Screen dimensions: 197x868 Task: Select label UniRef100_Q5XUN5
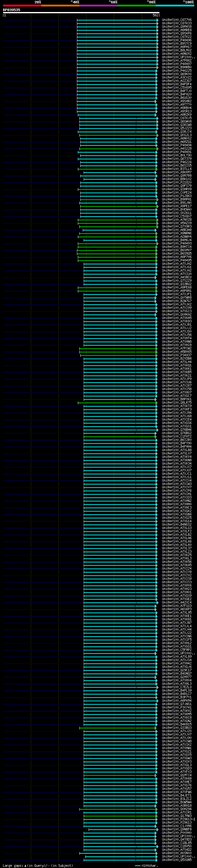177,860
